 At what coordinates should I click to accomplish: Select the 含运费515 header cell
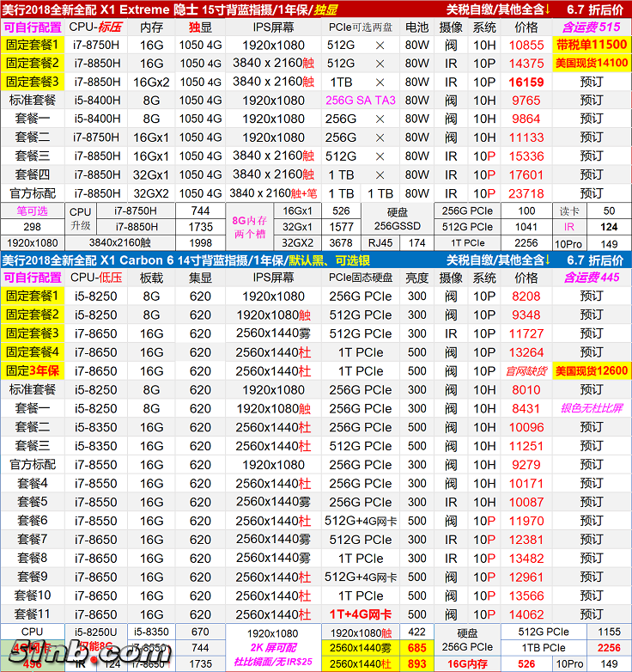(x=591, y=27)
